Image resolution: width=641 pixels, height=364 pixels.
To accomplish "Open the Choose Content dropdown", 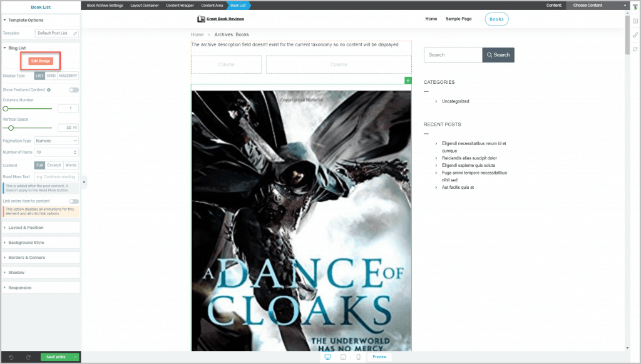I will (x=597, y=5).
